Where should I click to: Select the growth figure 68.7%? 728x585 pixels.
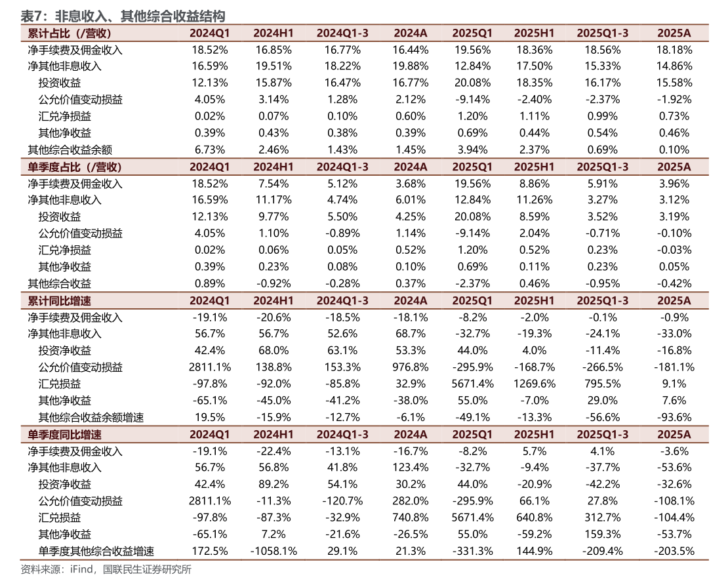click(411, 334)
